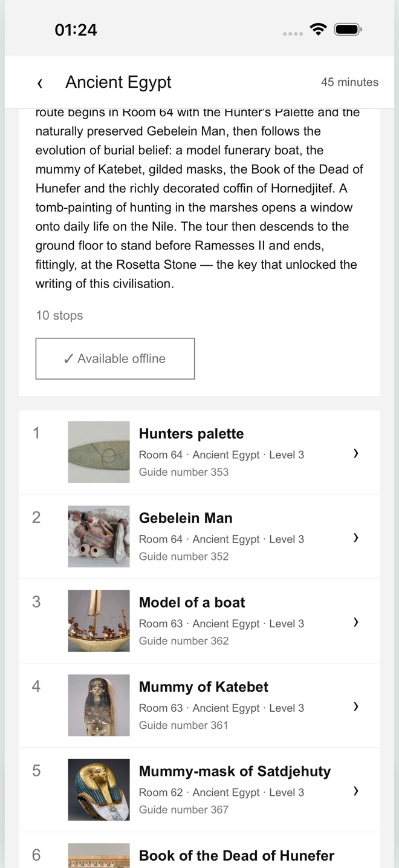Tap the battery status icon

tap(348, 29)
